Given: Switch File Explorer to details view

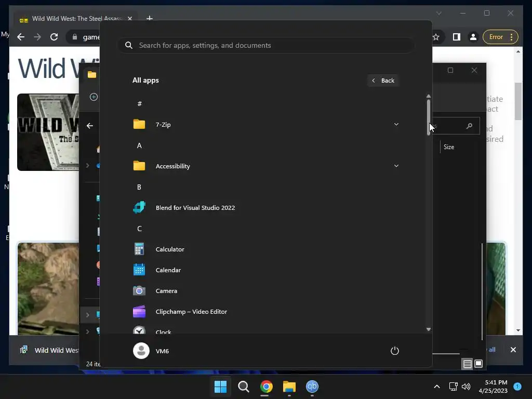Looking at the screenshot, I should (467, 364).
